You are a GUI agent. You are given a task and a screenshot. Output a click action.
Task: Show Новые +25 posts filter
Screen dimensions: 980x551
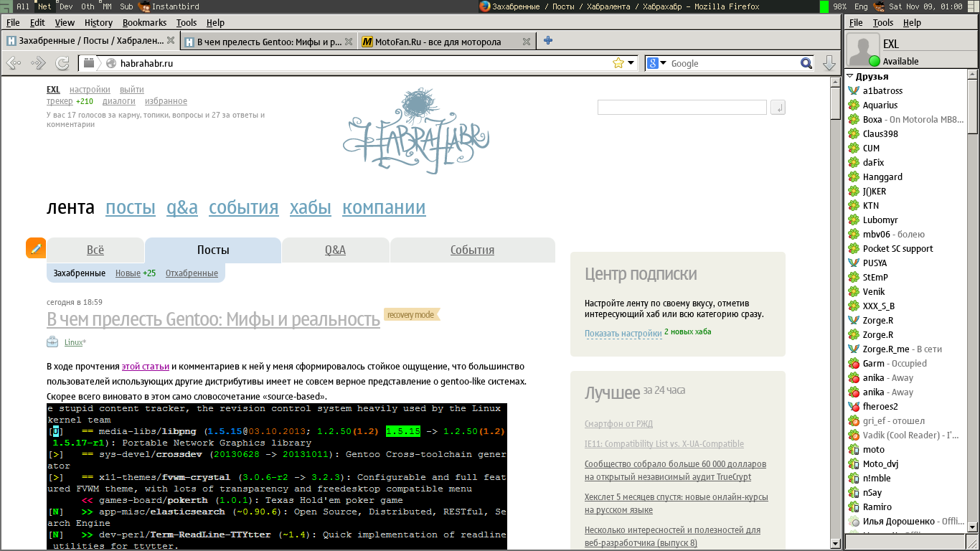point(136,273)
